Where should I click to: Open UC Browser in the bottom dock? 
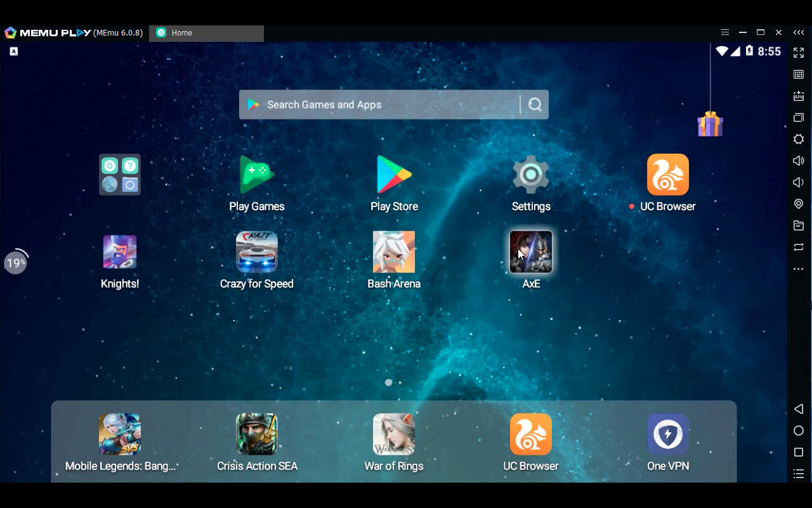pyautogui.click(x=531, y=443)
